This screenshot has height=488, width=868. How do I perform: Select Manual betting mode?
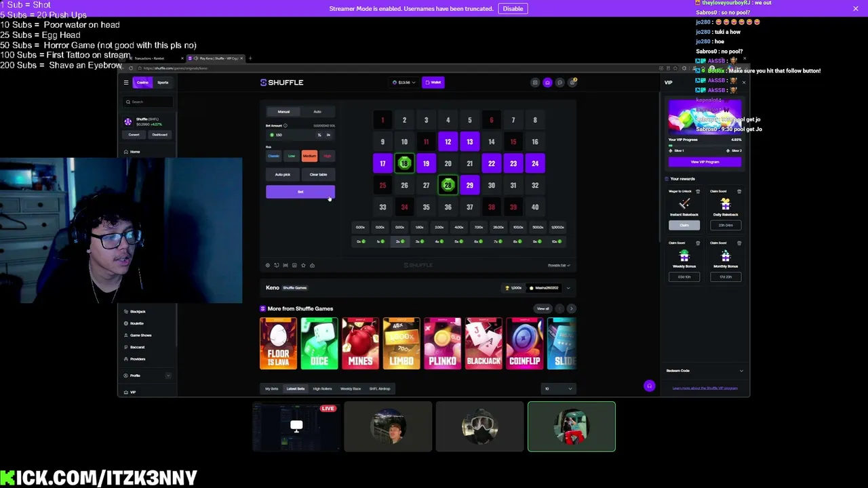283,112
